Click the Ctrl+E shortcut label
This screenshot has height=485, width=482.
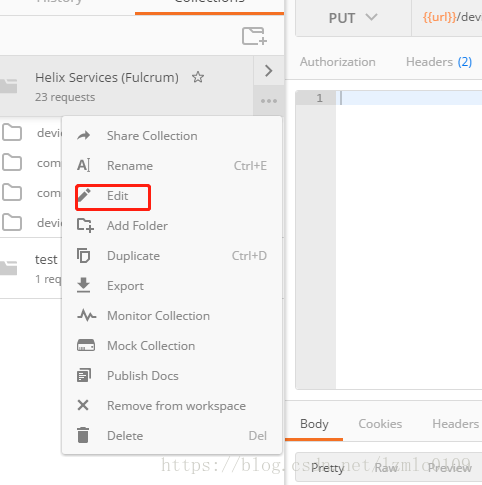pyautogui.click(x=250, y=166)
